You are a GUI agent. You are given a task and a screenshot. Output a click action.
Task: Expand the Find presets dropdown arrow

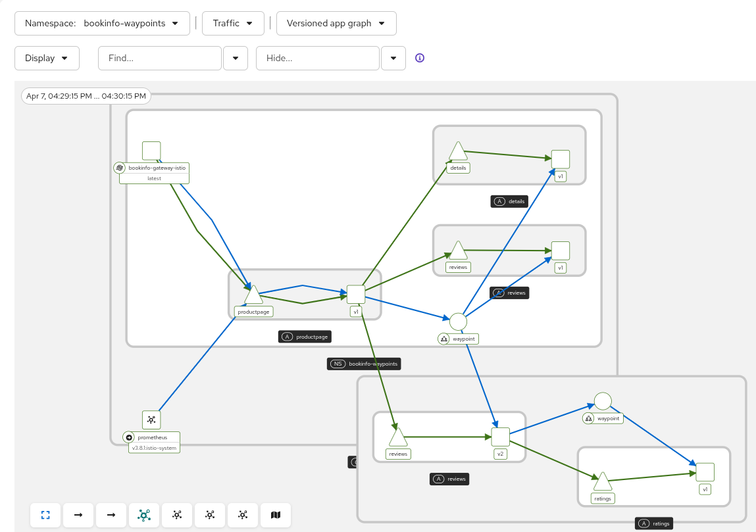(236, 58)
